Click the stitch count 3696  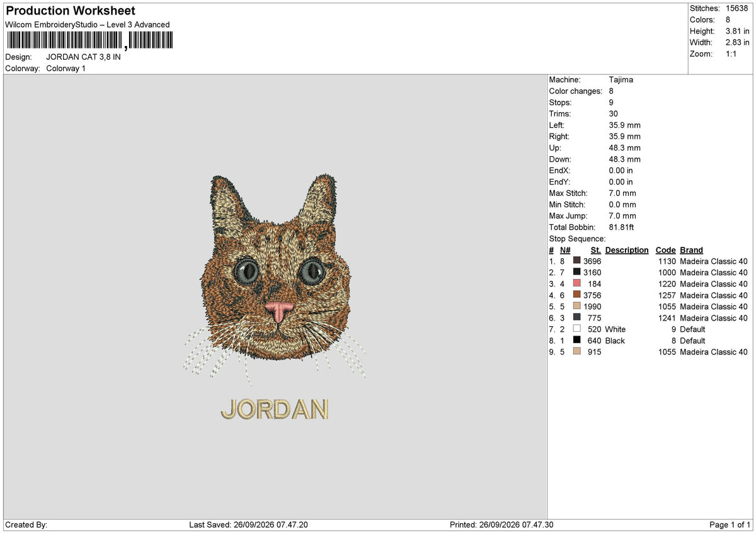coord(592,261)
